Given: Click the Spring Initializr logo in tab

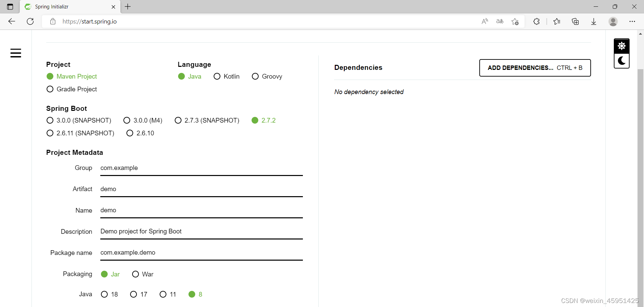Looking at the screenshot, I should (28, 7).
